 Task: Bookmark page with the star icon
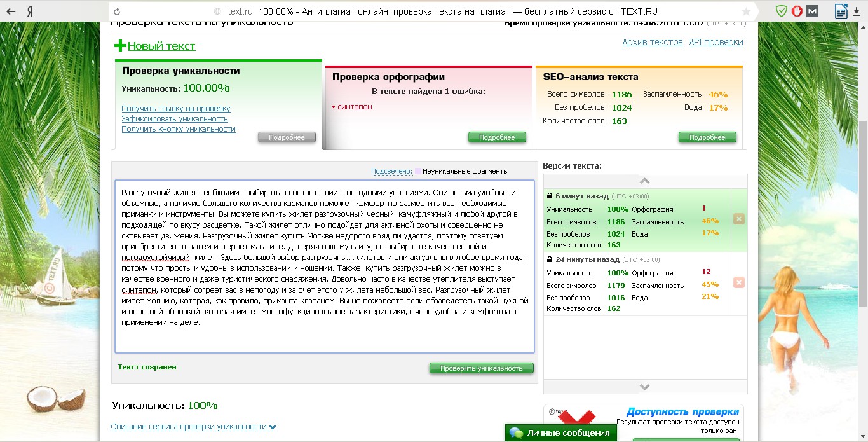coord(746,11)
